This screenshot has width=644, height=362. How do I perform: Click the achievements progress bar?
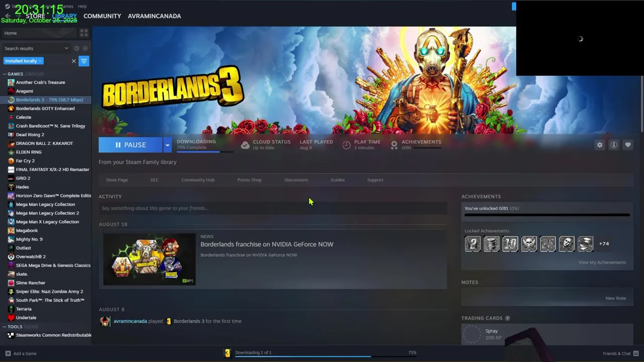coord(547,215)
